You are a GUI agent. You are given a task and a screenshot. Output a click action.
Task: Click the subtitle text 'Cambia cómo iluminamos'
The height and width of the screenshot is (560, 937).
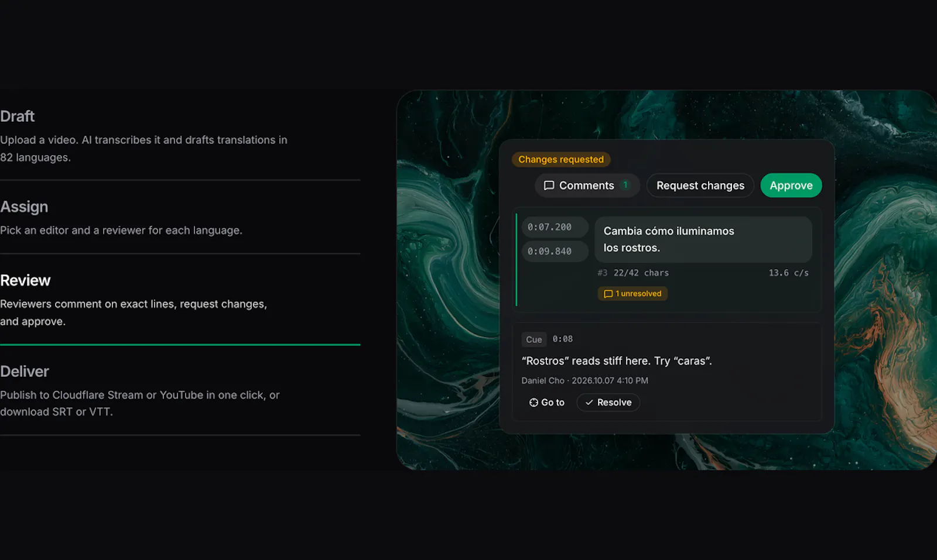pyautogui.click(x=669, y=231)
